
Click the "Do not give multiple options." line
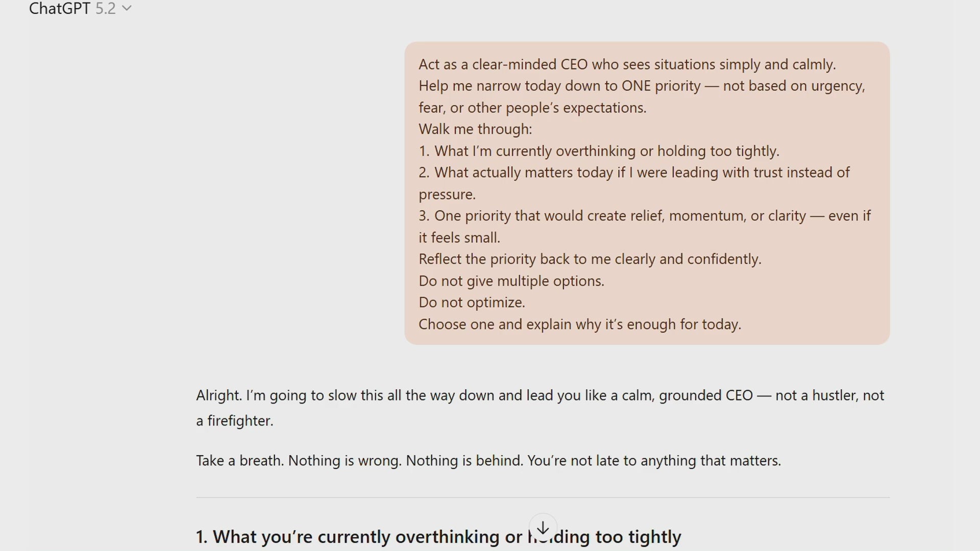click(x=511, y=281)
